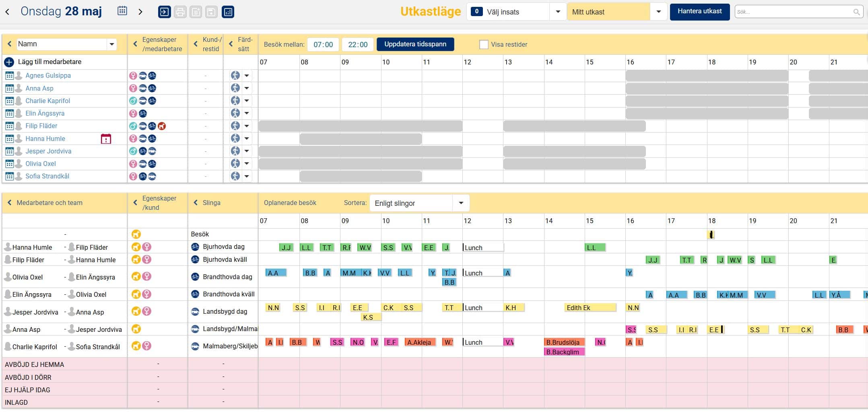Go to next day arrow
868x412 pixels.
pos(140,12)
